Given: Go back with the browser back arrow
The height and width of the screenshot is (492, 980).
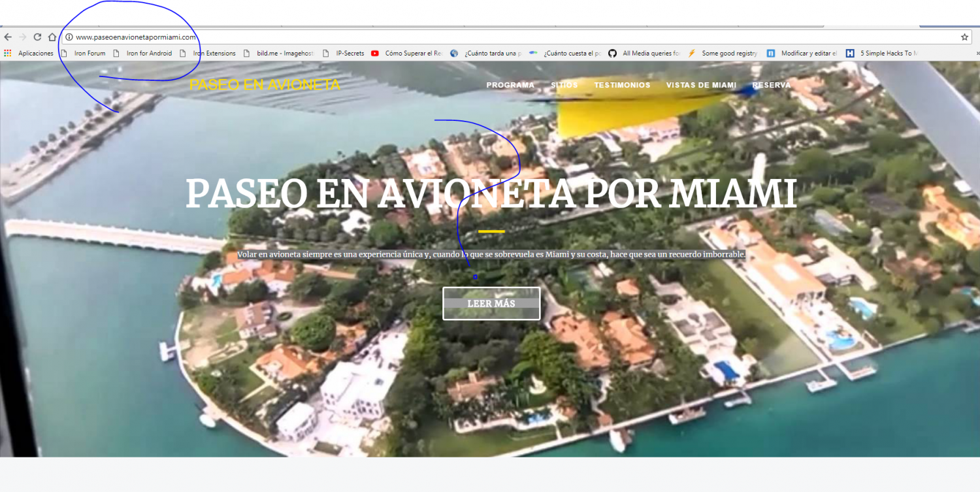Looking at the screenshot, I should [x=8, y=37].
